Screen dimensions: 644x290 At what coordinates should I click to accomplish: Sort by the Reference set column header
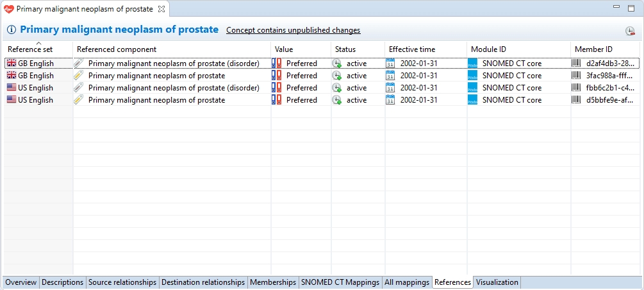coord(30,49)
